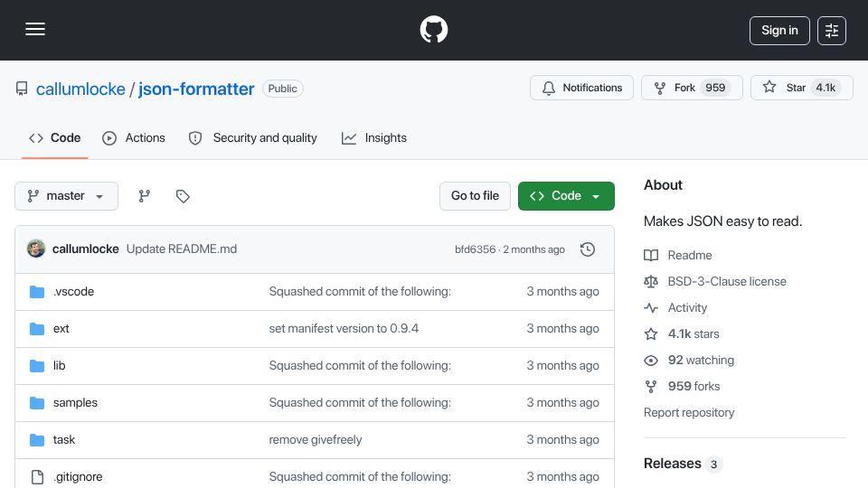Click fork icon beside 959 forks
The width and height of the screenshot is (868, 488).
click(651, 386)
